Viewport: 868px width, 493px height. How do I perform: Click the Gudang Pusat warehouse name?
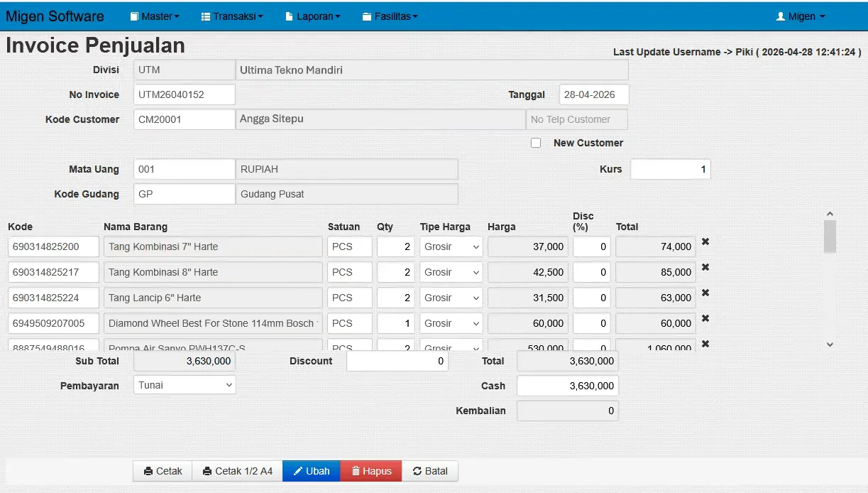[x=347, y=194]
